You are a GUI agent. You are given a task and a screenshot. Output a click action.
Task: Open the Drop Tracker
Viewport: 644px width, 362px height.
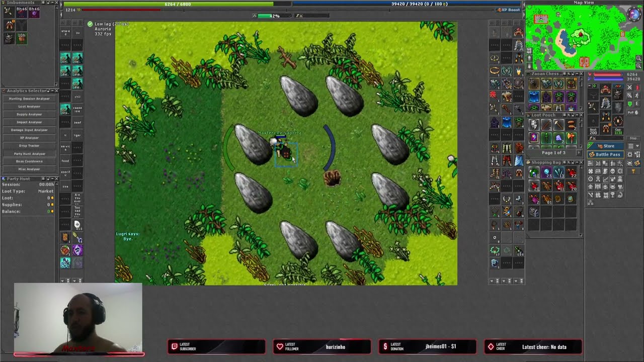[29, 145]
